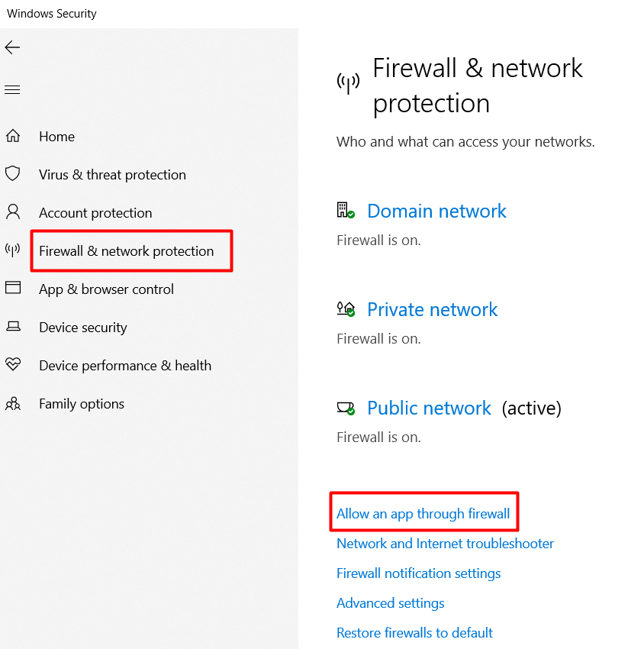
Task: Click the Device performance & health heart icon
Action: coord(13,364)
